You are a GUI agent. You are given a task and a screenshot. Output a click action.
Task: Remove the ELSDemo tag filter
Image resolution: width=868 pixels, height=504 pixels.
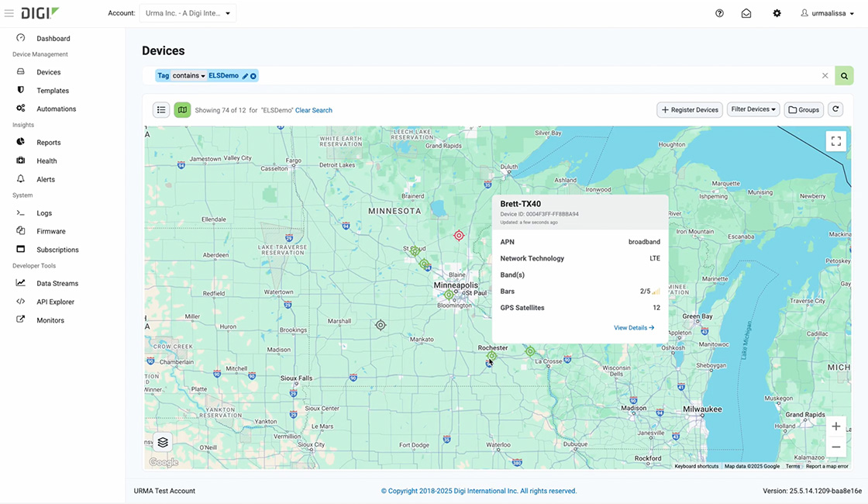(x=253, y=76)
